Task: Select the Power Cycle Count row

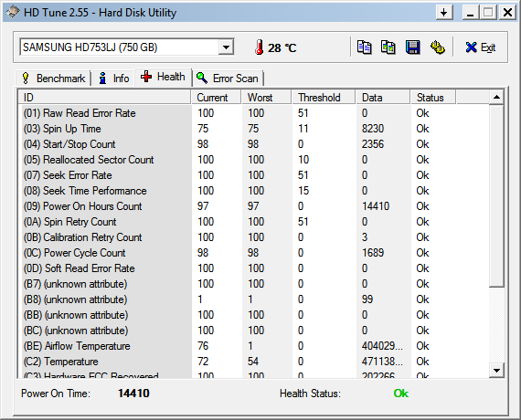Action: [x=254, y=253]
